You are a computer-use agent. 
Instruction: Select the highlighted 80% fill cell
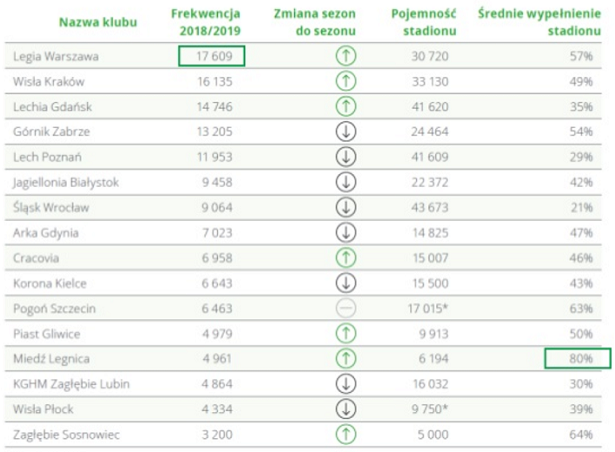tap(577, 358)
